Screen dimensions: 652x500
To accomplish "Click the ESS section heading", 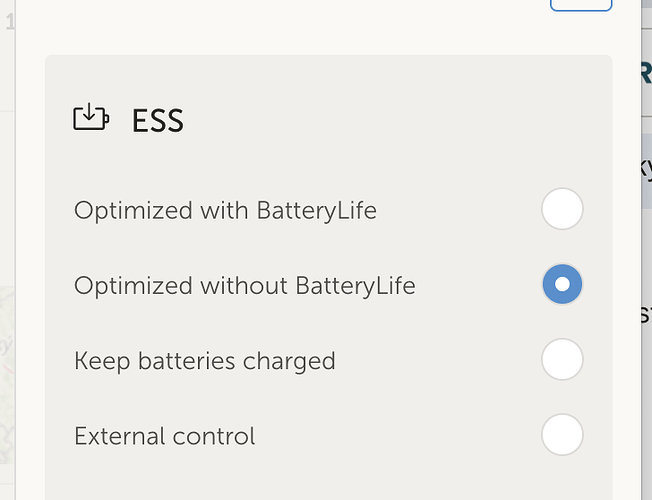I will (x=157, y=121).
